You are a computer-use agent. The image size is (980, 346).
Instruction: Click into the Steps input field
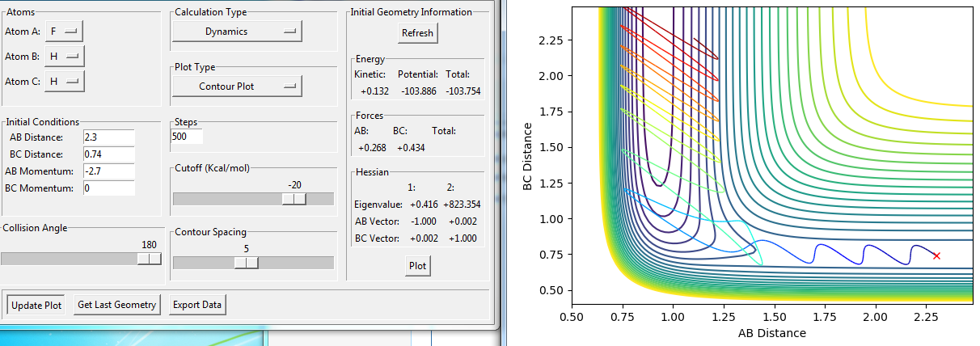[x=187, y=137]
